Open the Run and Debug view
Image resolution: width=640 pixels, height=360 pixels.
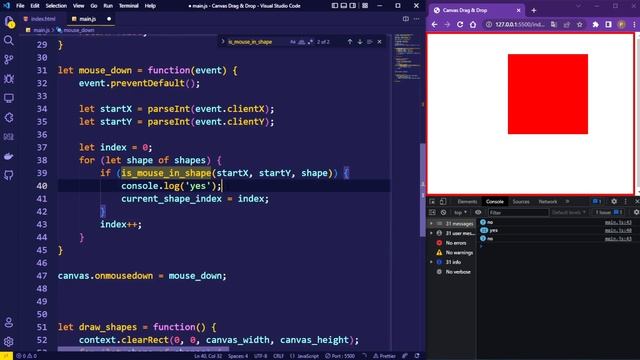[9, 79]
